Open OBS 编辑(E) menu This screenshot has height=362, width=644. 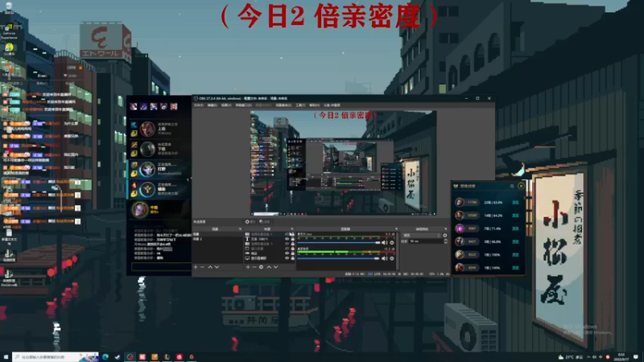click(x=213, y=105)
